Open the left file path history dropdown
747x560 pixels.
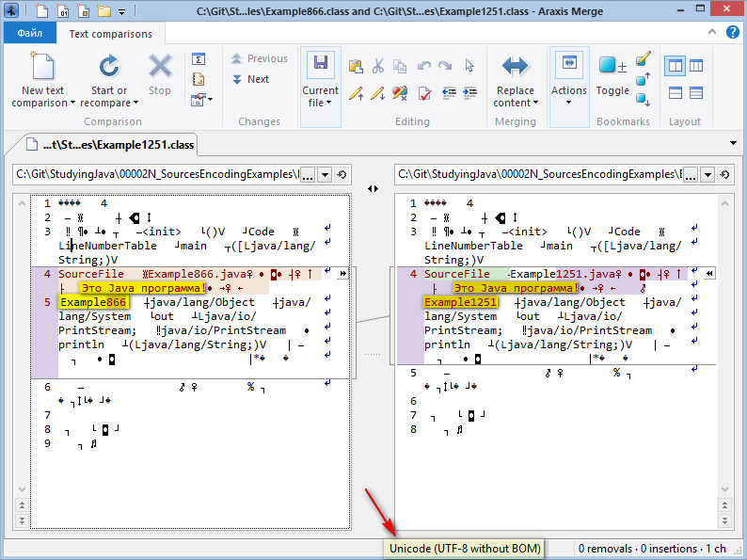(x=325, y=175)
